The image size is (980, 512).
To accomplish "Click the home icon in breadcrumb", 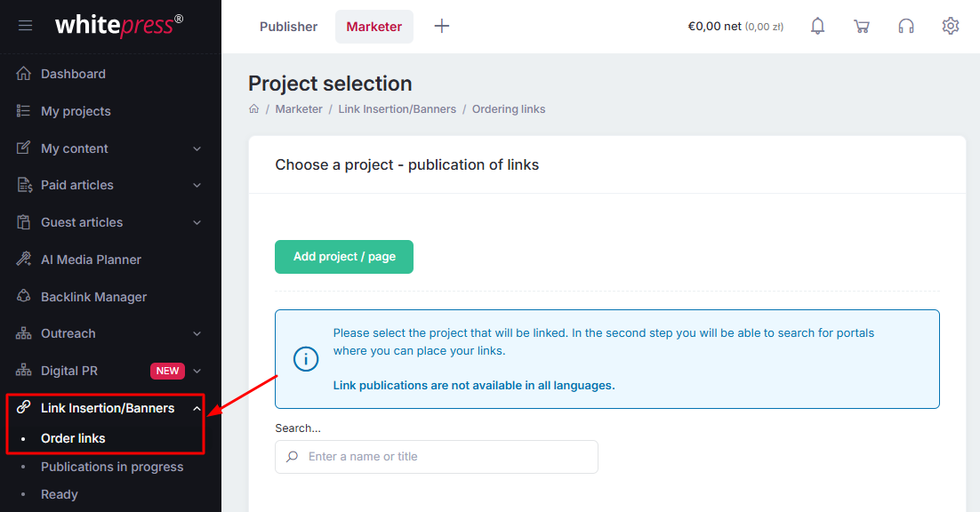I will point(253,108).
